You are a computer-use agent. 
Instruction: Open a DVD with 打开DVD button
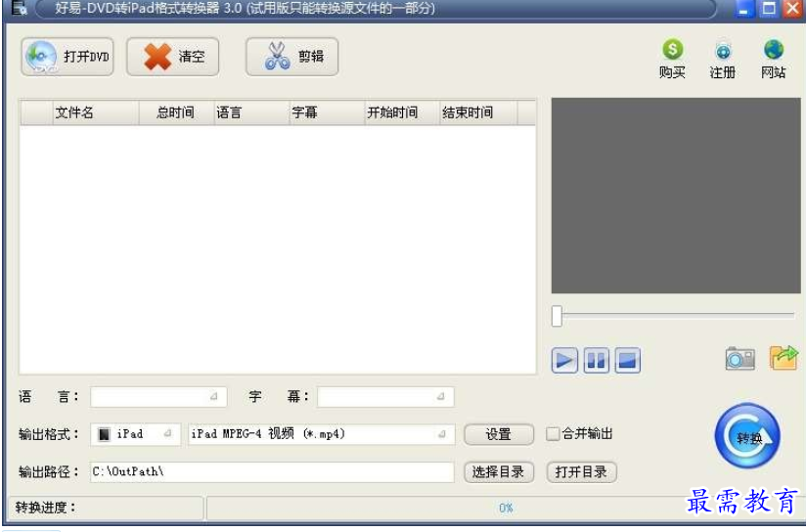point(67,57)
